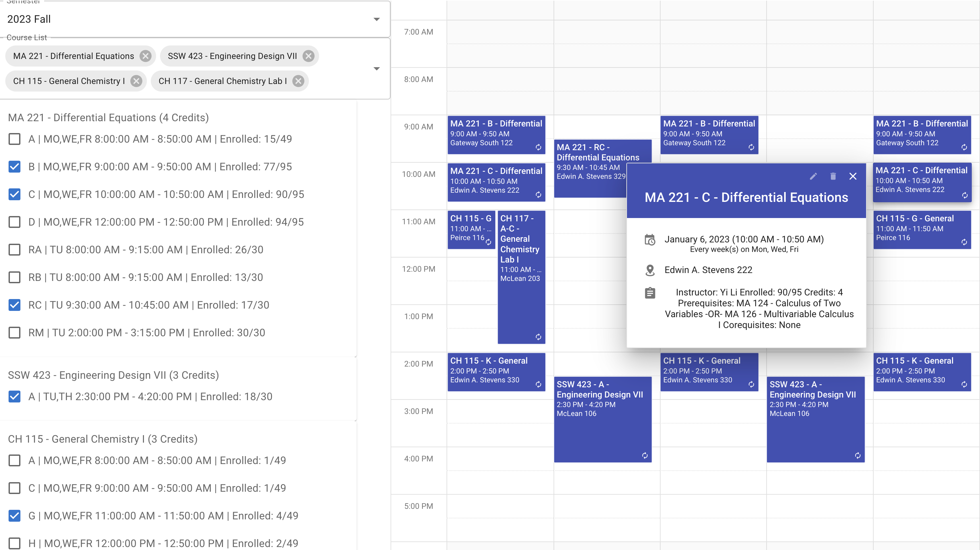This screenshot has height=550, width=980.
Task: Click sync icon on Monday CH 115 - K event
Action: click(x=539, y=385)
